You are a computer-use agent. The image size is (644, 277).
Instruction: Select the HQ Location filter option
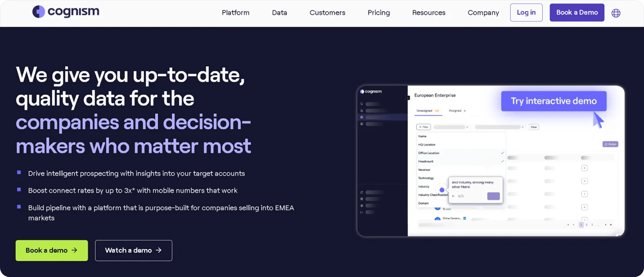(461, 145)
